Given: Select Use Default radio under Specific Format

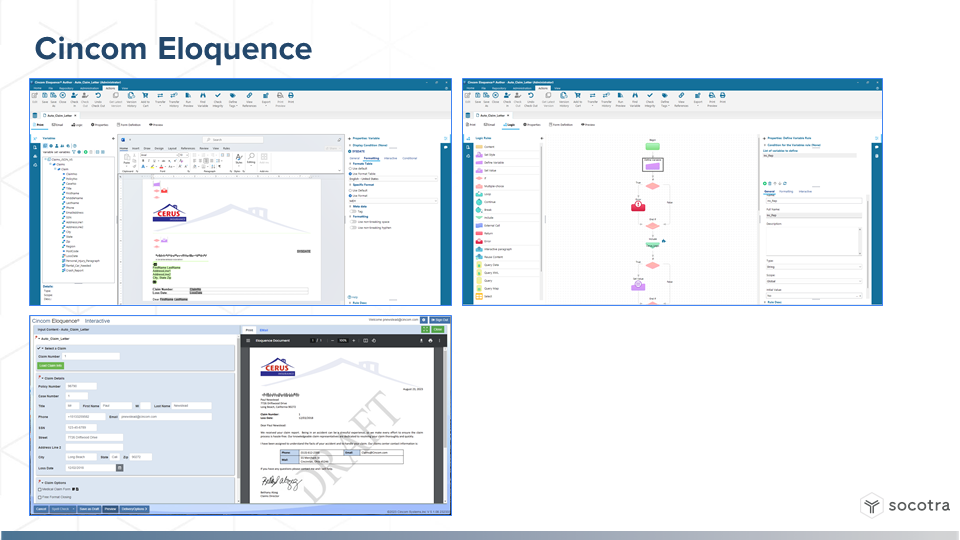Looking at the screenshot, I should coord(350,190).
